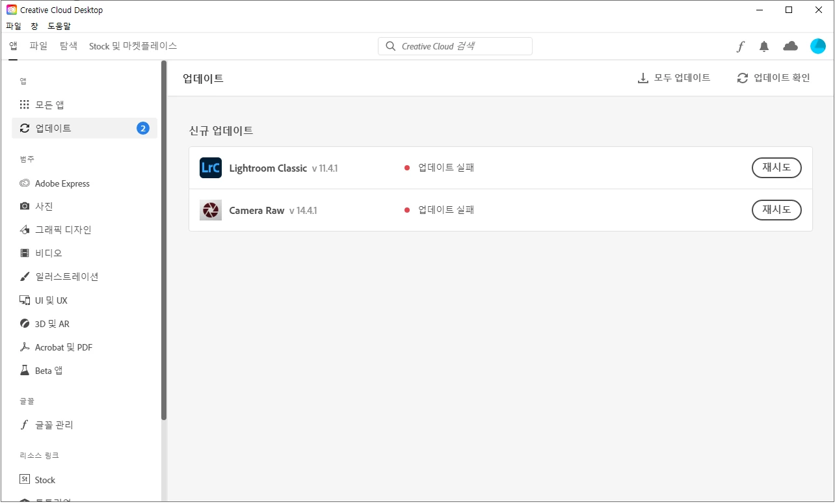Click the 업데이트 확인 button

tap(774, 78)
